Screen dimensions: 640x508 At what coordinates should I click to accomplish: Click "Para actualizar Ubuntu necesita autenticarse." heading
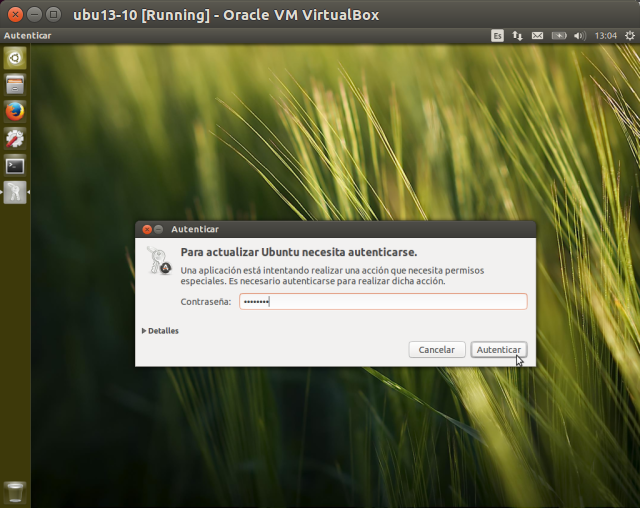(299, 252)
